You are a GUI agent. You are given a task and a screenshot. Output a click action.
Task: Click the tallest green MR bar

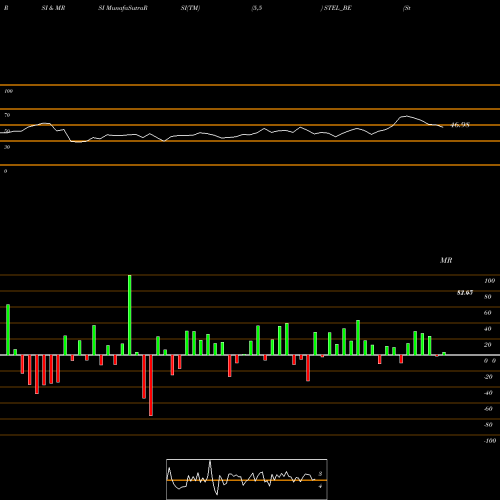pyautogui.click(x=130, y=315)
